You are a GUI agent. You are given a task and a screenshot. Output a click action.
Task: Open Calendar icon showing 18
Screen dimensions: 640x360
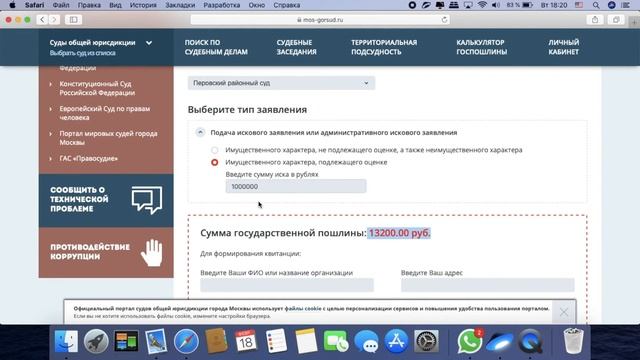pos(246,341)
